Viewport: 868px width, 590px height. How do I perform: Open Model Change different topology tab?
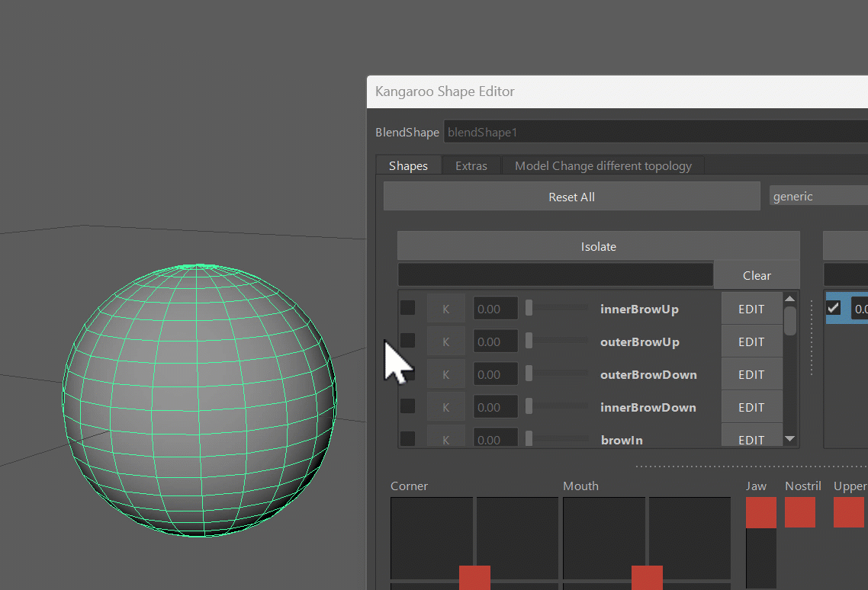[x=603, y=166]
